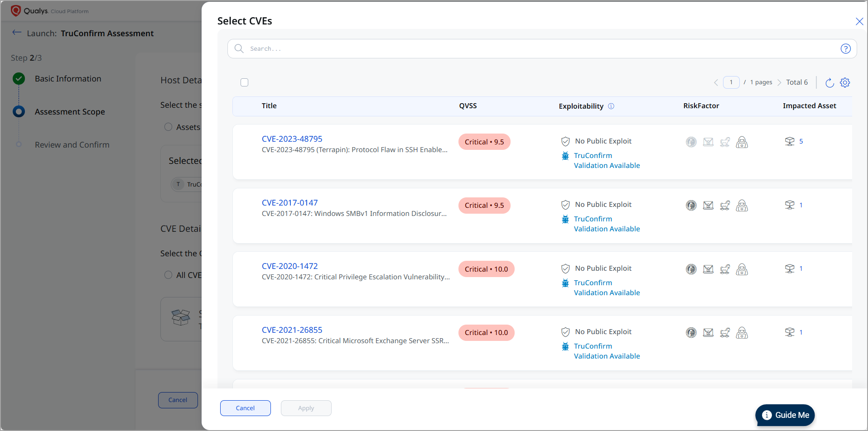Open the CVE-2023-48795 link
This screenshot has width=868, height=431.
(x=292, y=139)
